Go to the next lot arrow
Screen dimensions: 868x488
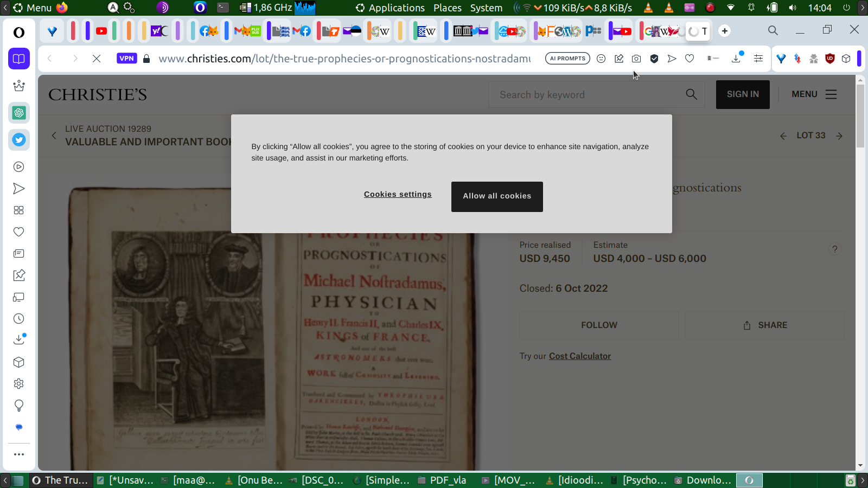click(839, 136)
